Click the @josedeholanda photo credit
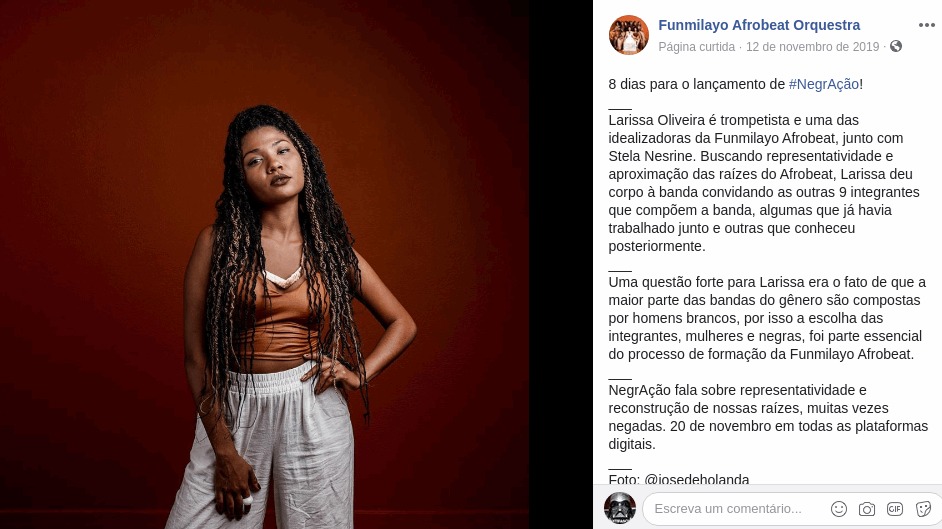 tap(696, 479)
